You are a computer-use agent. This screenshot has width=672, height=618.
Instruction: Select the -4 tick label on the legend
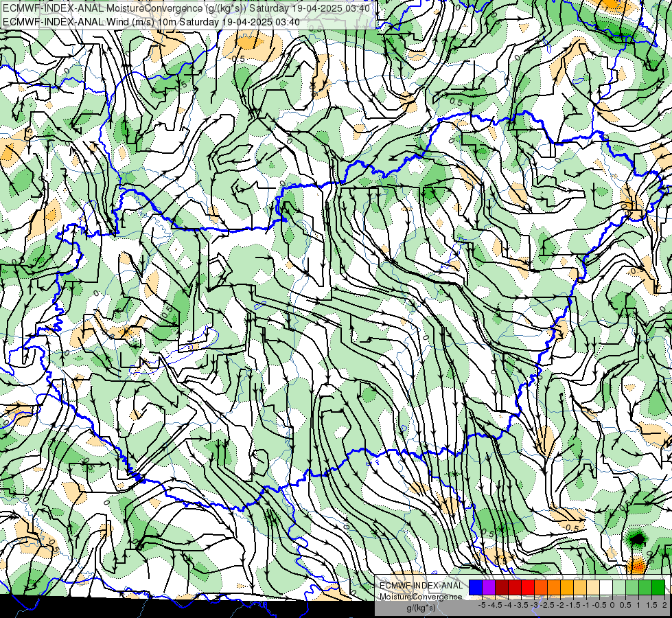pos(508,605)
